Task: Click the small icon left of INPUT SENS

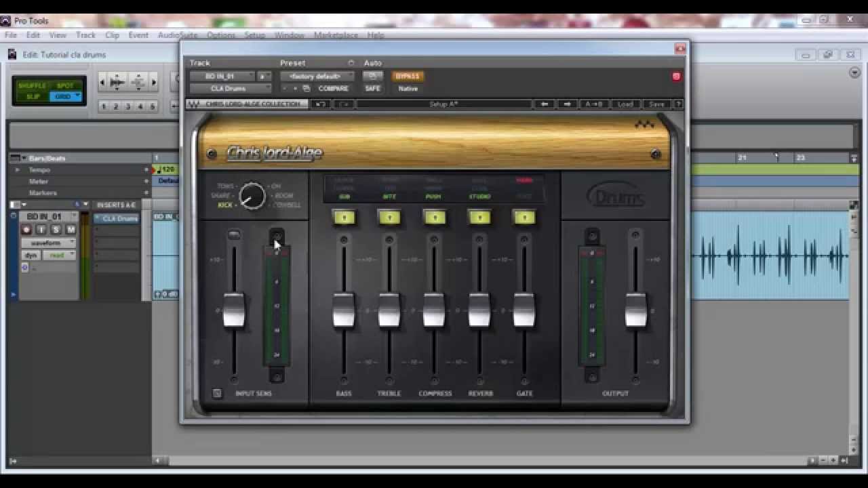Action: 217,393
